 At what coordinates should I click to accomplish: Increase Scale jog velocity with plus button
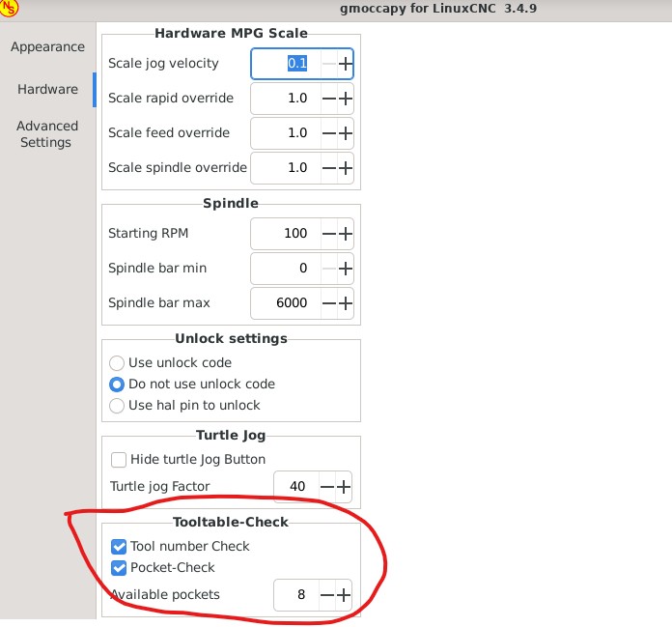tap(345, 64)
